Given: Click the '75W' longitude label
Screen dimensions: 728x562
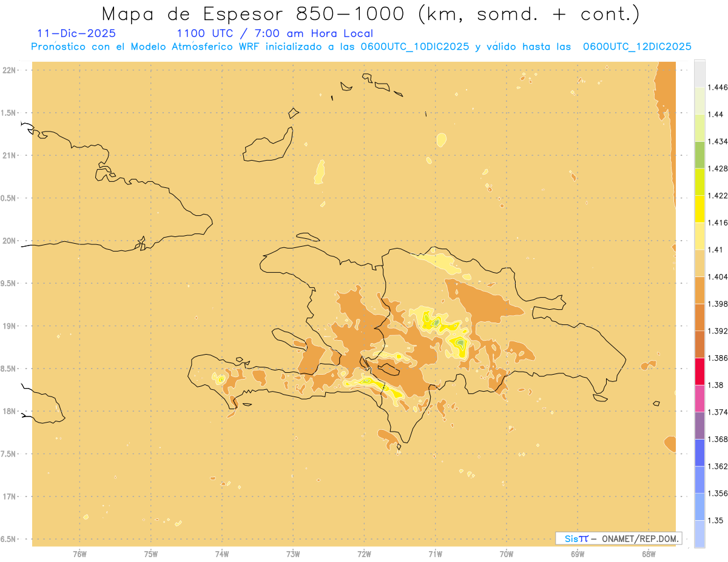Looking at the screenshot, I should [151, 554].
